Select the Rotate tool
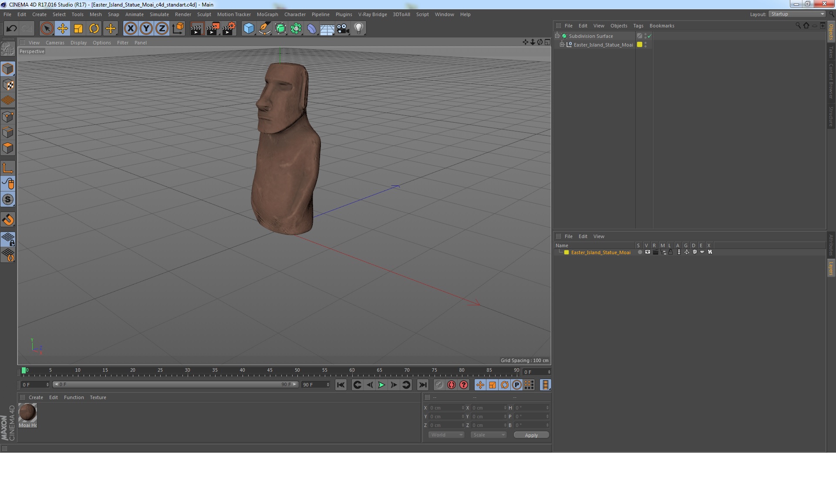Viewport: 836px width, 504px height. coord(94,29)
